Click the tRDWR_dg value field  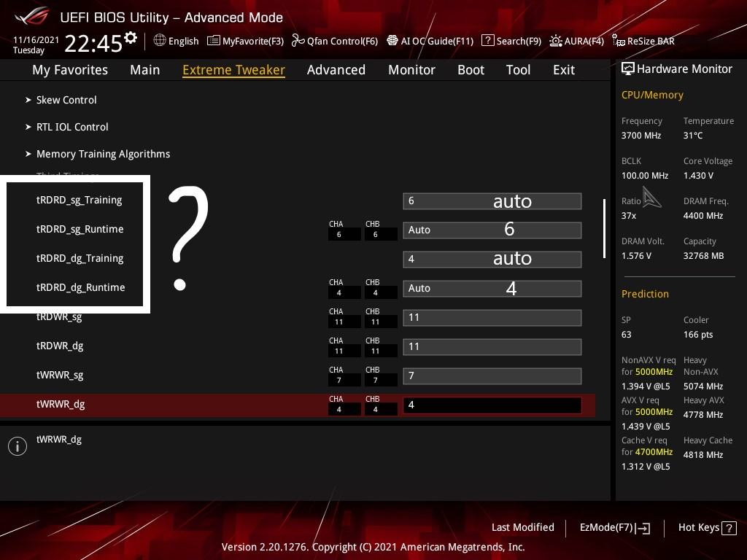pos(492,346)
